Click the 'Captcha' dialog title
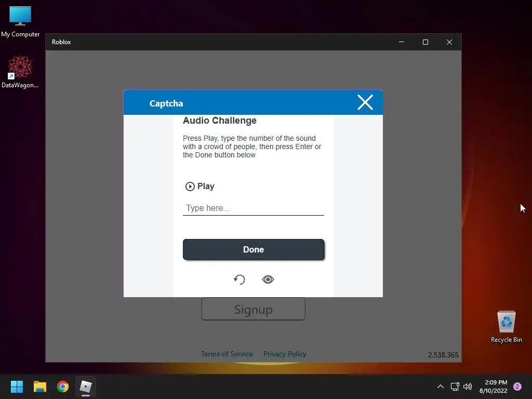The width and height of the screenshot is (532, 399). [166, 103]
